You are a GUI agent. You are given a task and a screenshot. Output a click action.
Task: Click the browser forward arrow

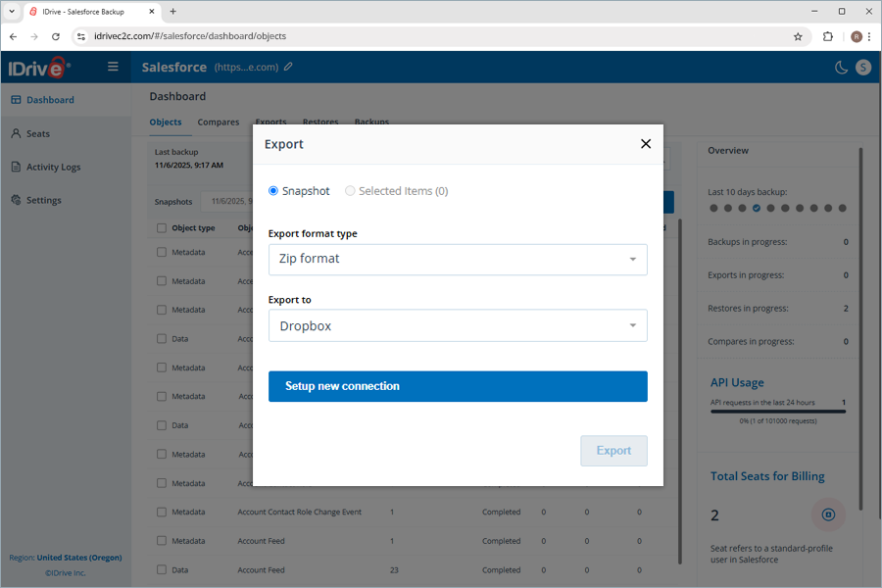[33, 36]
